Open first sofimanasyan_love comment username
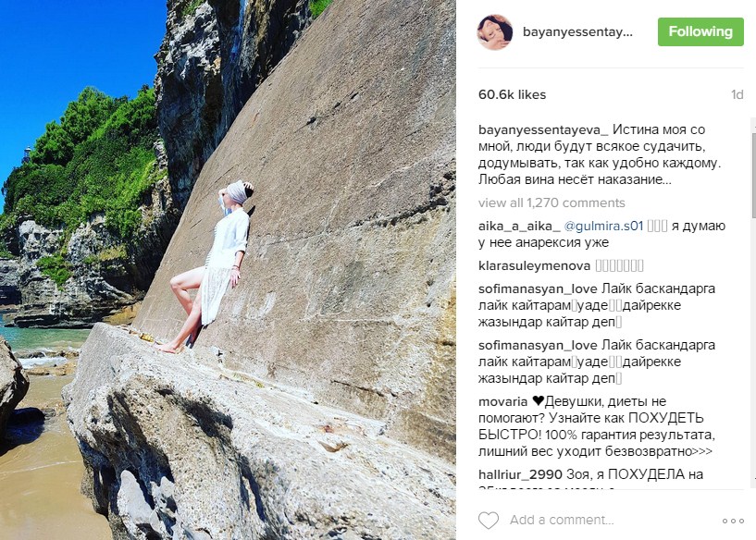The width and height of the screenshot is (756, 540). 538,289
